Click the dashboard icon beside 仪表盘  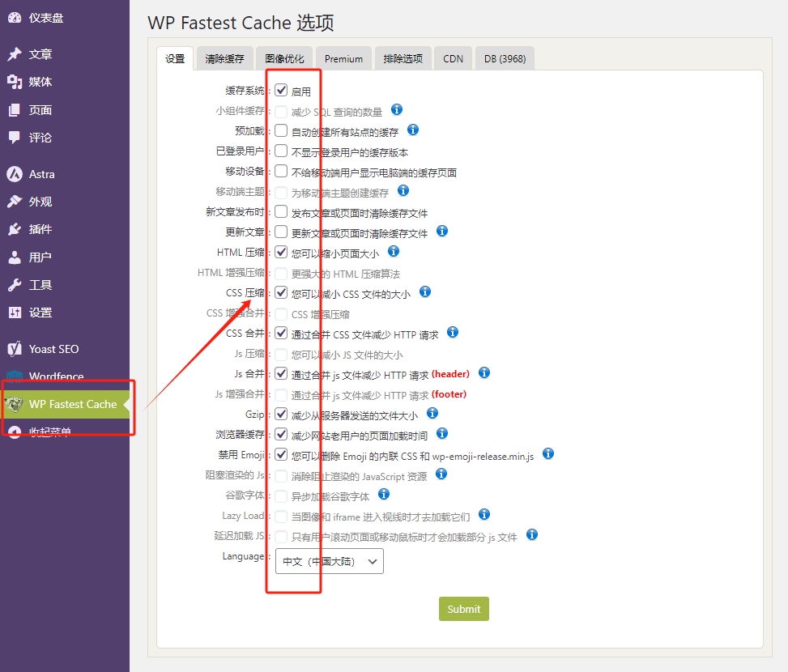pyautogui.click(x=15, y=18)
